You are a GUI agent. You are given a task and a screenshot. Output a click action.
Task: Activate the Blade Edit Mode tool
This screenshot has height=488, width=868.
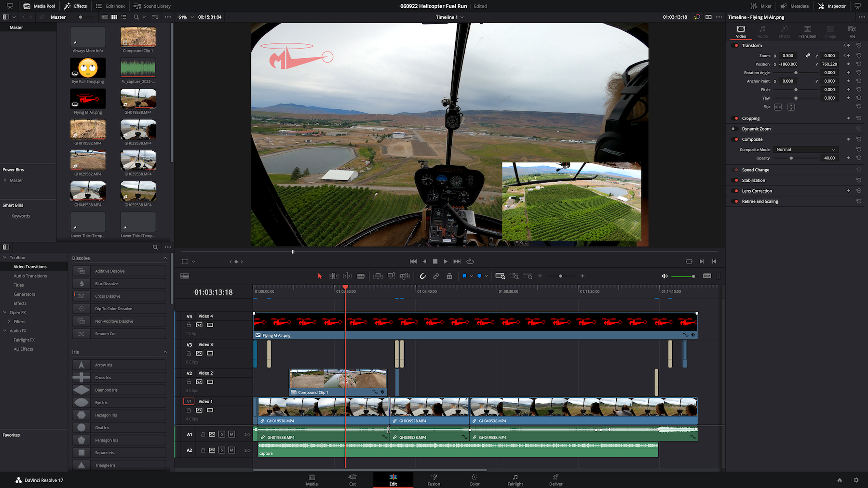pos(361,276)
